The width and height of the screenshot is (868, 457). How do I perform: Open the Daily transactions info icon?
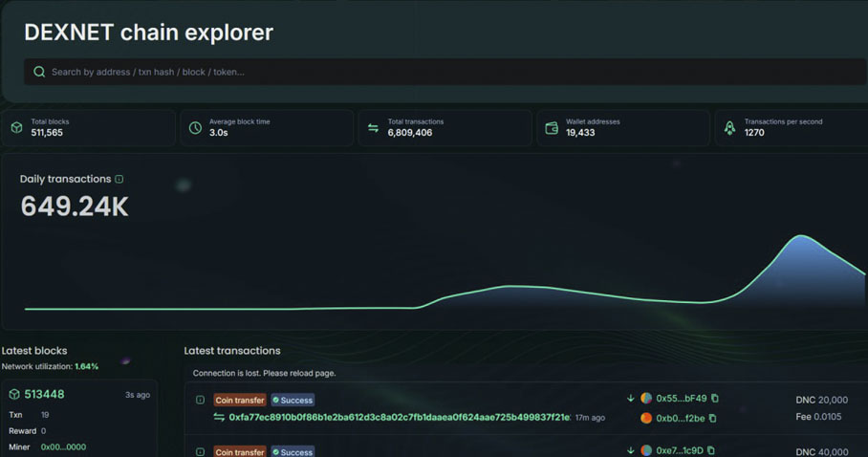119,179
